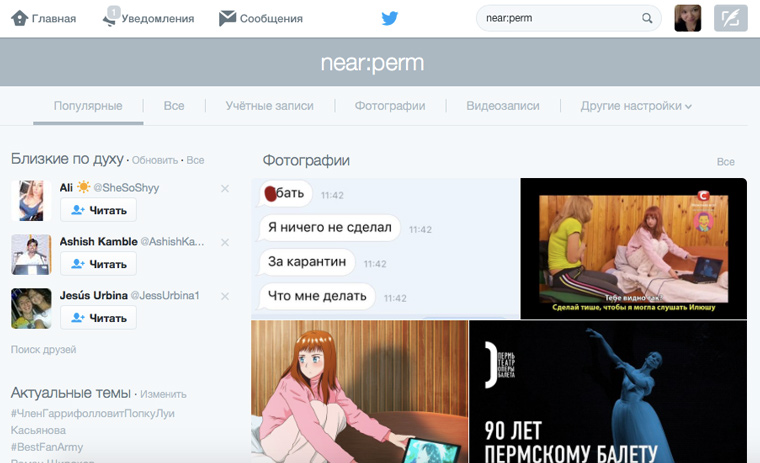This screenshot has width=760, height=463.
Task: Follow Ali with Читать button
Action: pyautogui.click(x=98, y=210)
